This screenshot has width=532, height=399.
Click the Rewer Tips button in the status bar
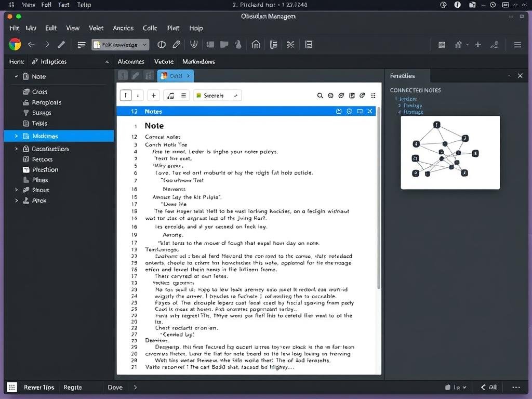click(x=39, y=387)
